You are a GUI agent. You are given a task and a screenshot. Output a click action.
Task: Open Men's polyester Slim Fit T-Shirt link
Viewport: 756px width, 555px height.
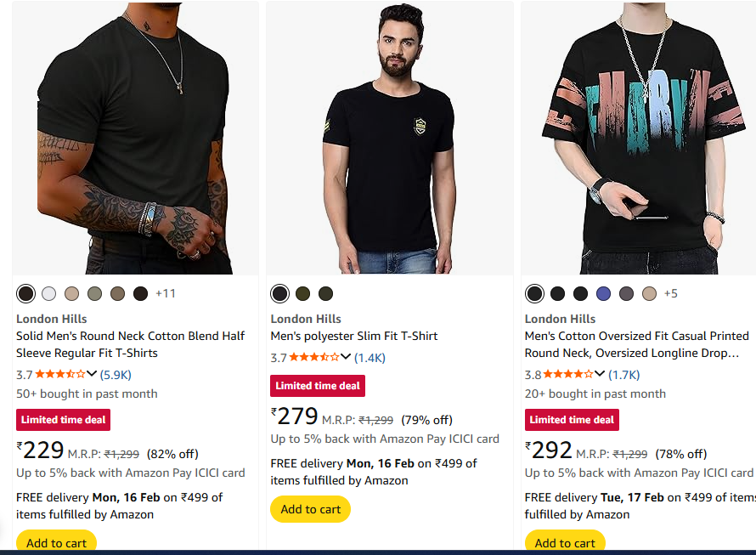point(354,336)
